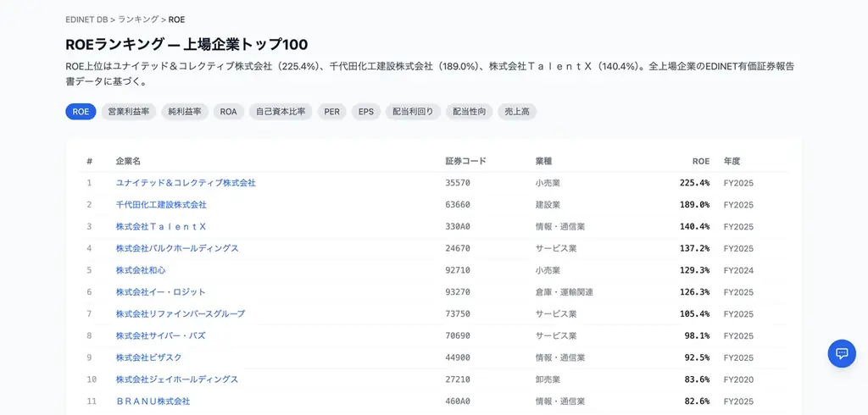This screenshot has width=868, height=415.
Task: Click the ROEランキング page heading
Action: (186, 44)
